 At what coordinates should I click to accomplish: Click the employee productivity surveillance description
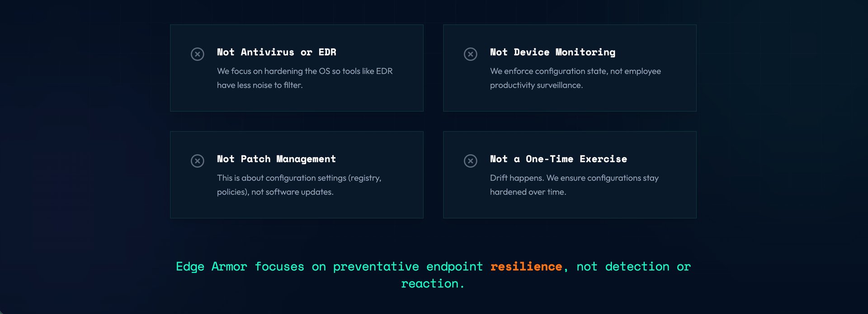click(576, 78)
